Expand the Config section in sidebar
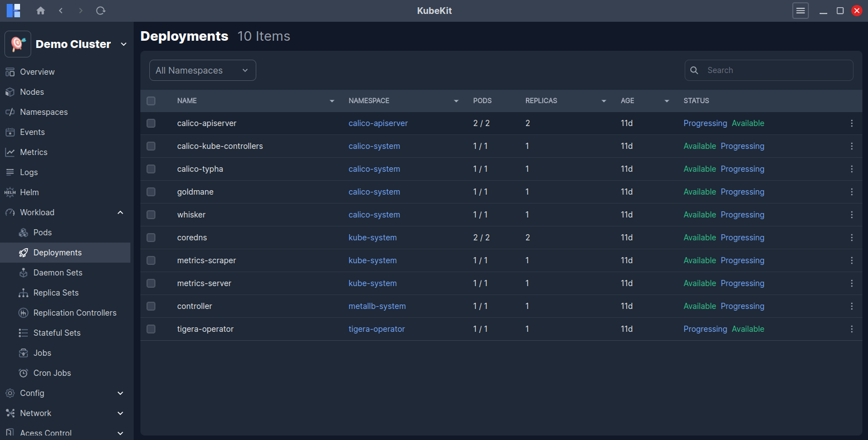Screen dimensions: 868x440 (120, 393)
